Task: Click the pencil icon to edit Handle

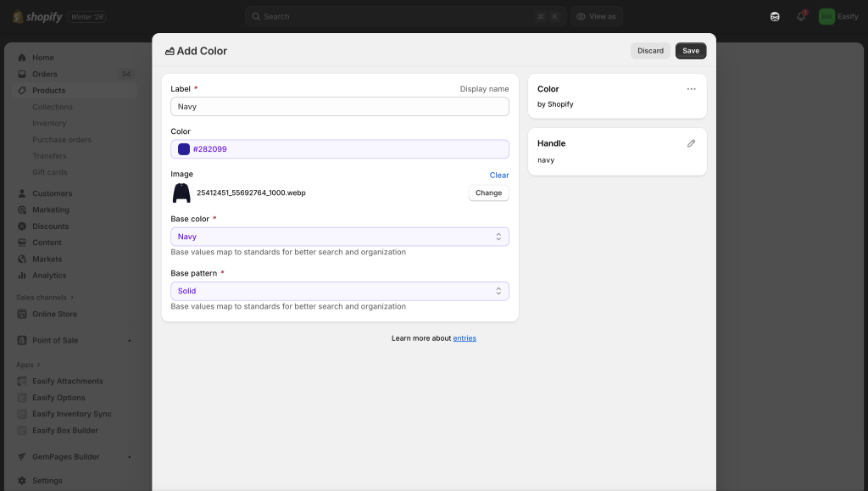Action: [x=691, y=143]
